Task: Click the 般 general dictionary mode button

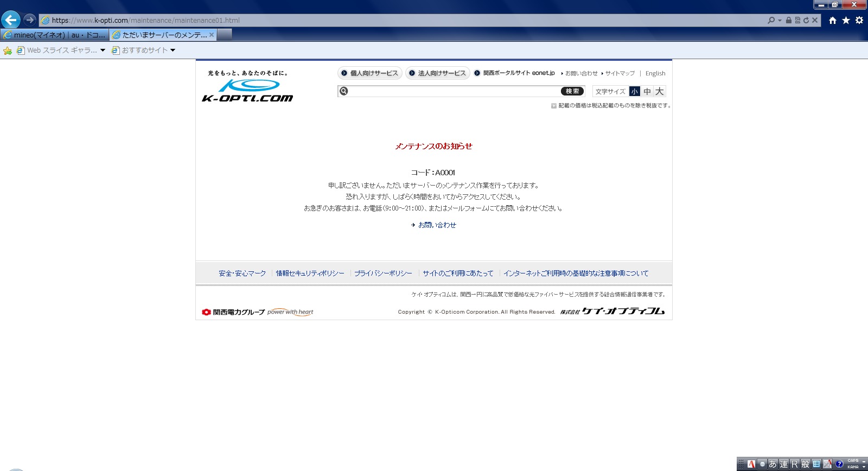Action: pyautogui.click(x=805, y=464)
